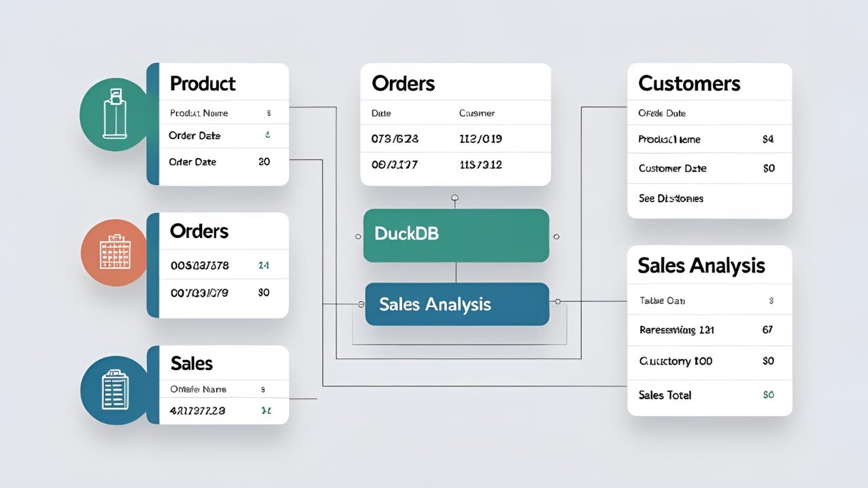Image resolution: width=868 pixels, height=488 pixels.
Task: Click the "$4" value in Customers card
Action: tap(768, 140)
